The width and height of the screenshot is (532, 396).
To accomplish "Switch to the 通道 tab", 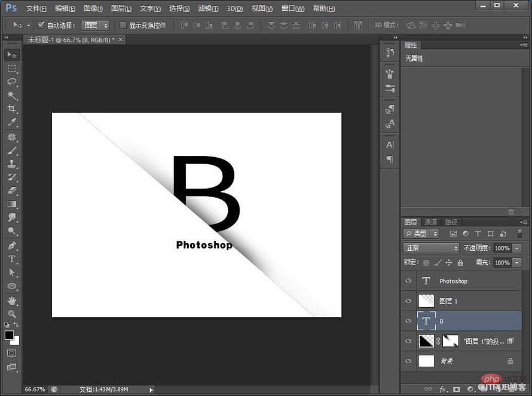I will (430, 222).
